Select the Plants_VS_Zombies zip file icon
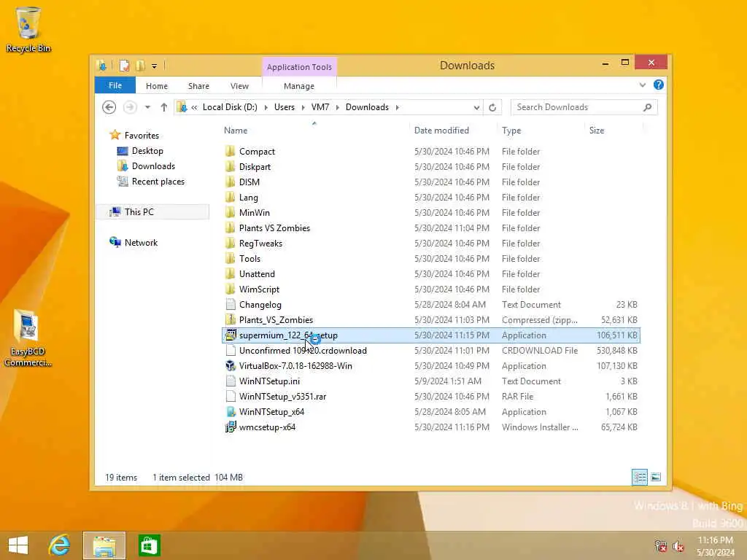This screenshot has width=747, height=560. [230, 319]
